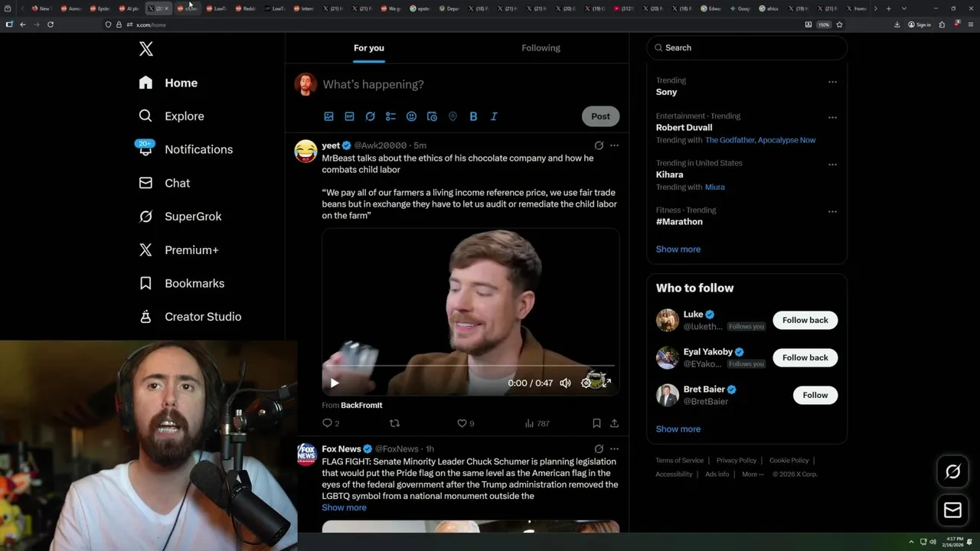The height and width of the screenshot is (551, 980).
Task: Open the Miura trending link
Action: pyautogui.click(x=714, y=187)
